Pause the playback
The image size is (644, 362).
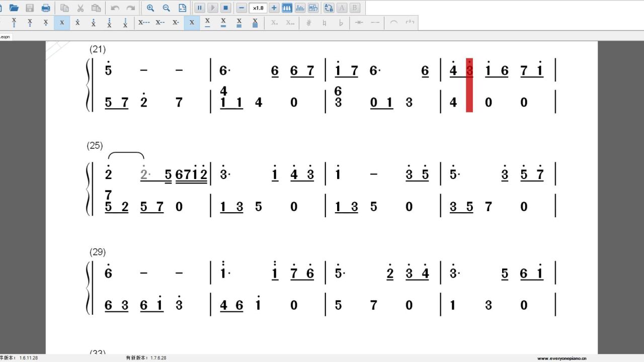200,8
